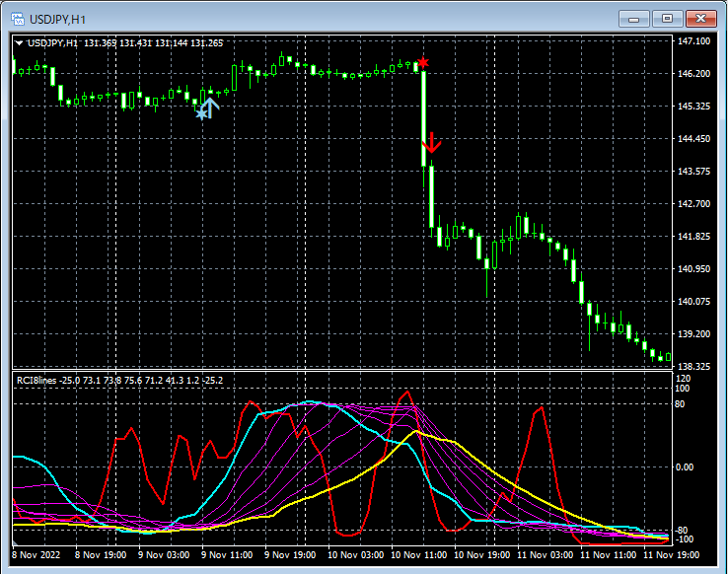The height and width of the screenshot is (574, 728).
Task: Minimize the USDJPY,H1 chart window
Action: coord(634,18)
